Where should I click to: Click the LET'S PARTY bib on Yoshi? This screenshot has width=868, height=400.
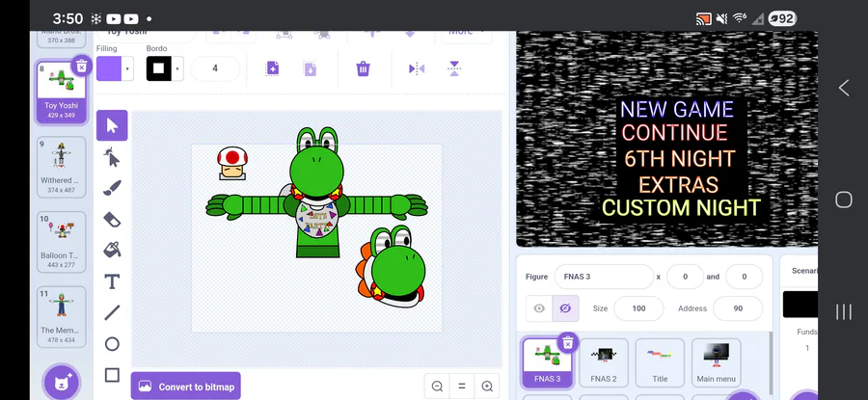click(x=317, y=219)
